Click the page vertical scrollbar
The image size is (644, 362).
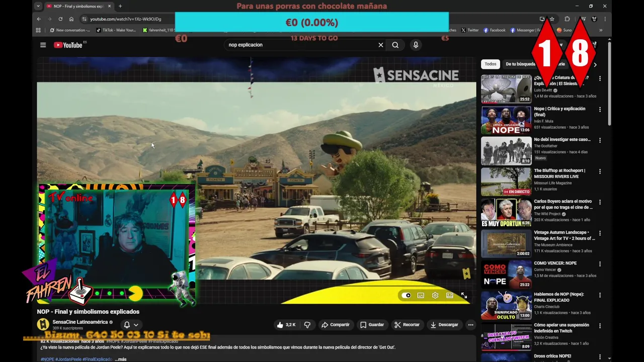tap(609, 83)
